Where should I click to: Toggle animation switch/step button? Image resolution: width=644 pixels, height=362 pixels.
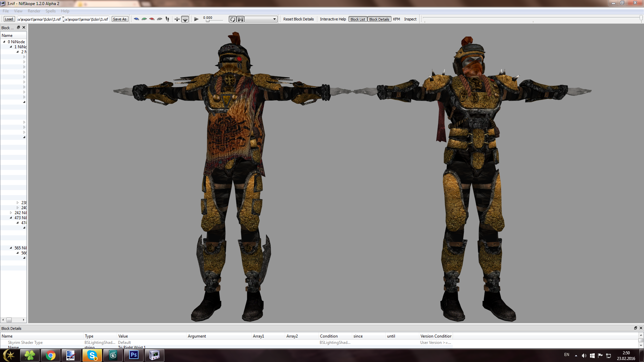point(240,19)
